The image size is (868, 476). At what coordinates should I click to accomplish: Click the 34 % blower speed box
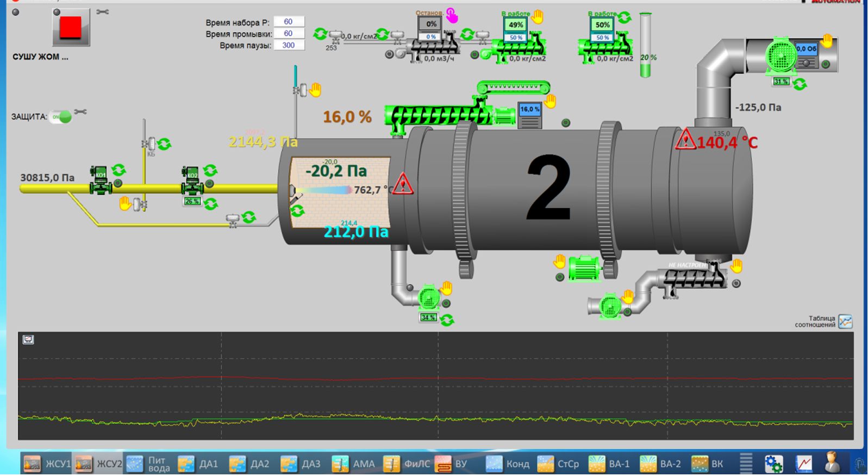click(x=428, y=317)
